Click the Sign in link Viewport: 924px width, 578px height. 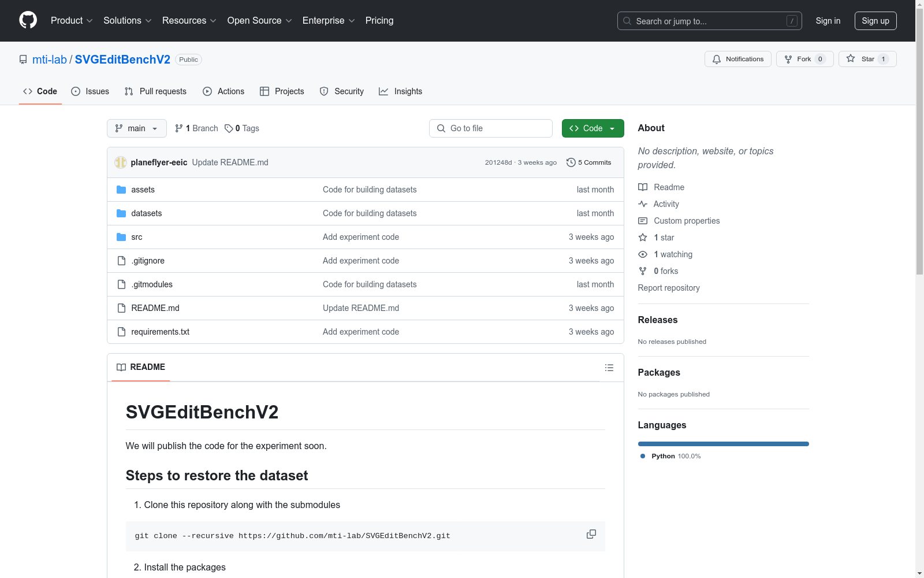[828, 21]
